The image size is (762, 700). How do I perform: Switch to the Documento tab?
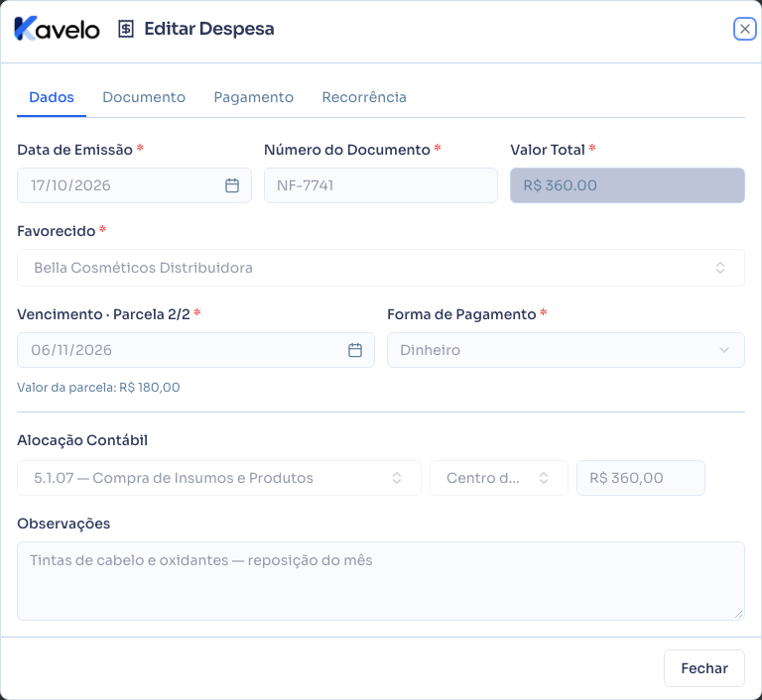point(144,97)
